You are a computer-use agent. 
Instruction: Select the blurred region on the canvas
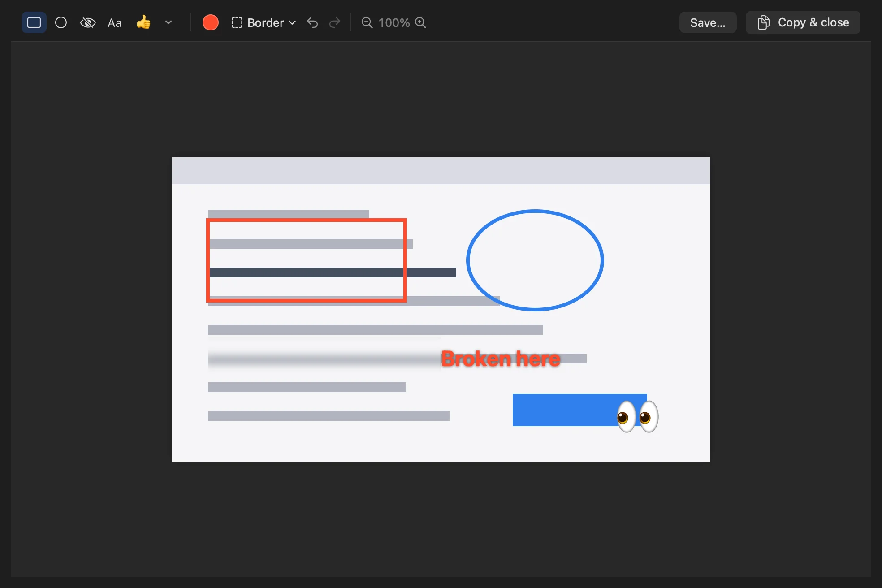324,354
